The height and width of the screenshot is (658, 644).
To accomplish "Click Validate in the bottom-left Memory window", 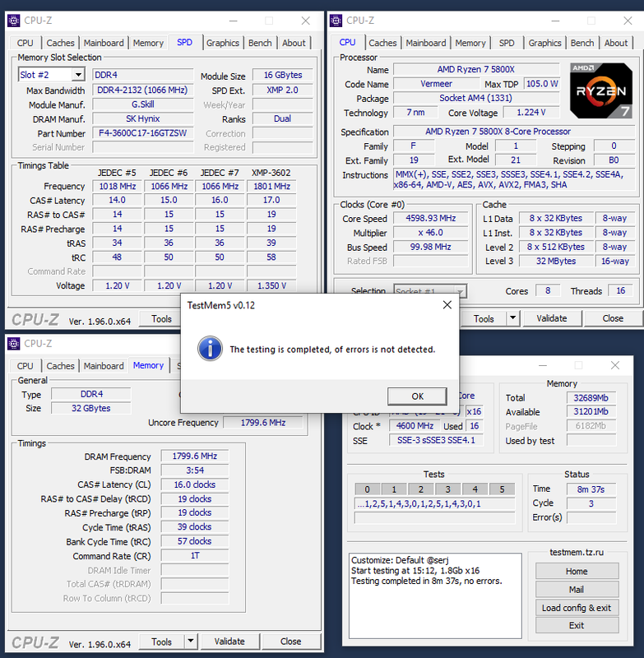I will click(x=229, y=642).
